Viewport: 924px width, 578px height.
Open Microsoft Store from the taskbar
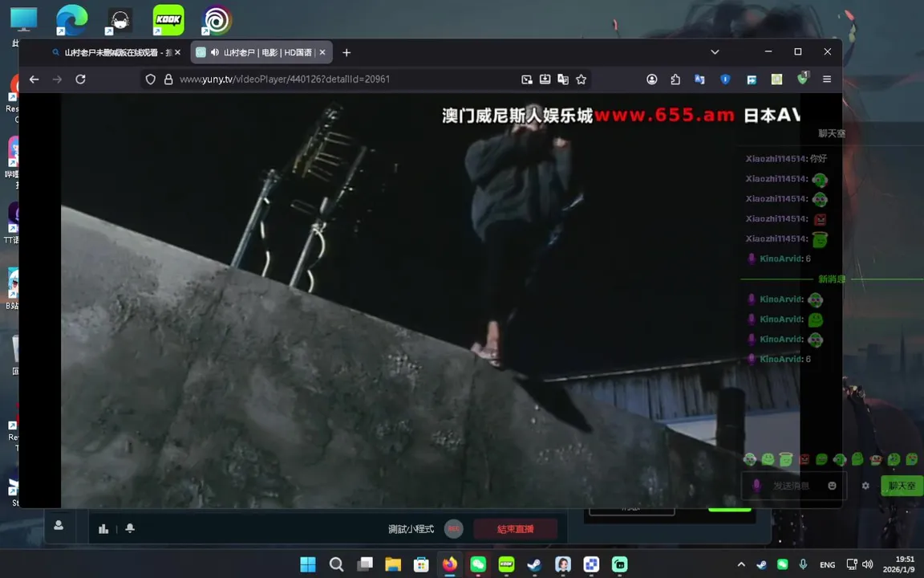pyautogui.click(x=421, y=564)
